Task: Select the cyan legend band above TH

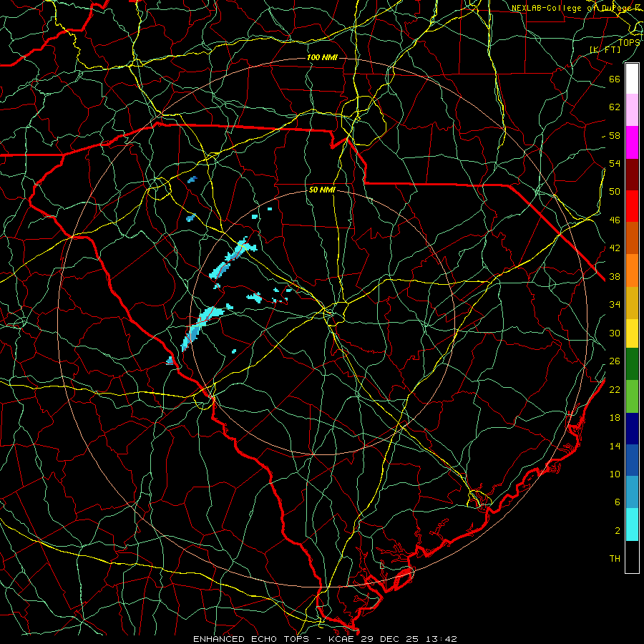Action: click(632, 525)
